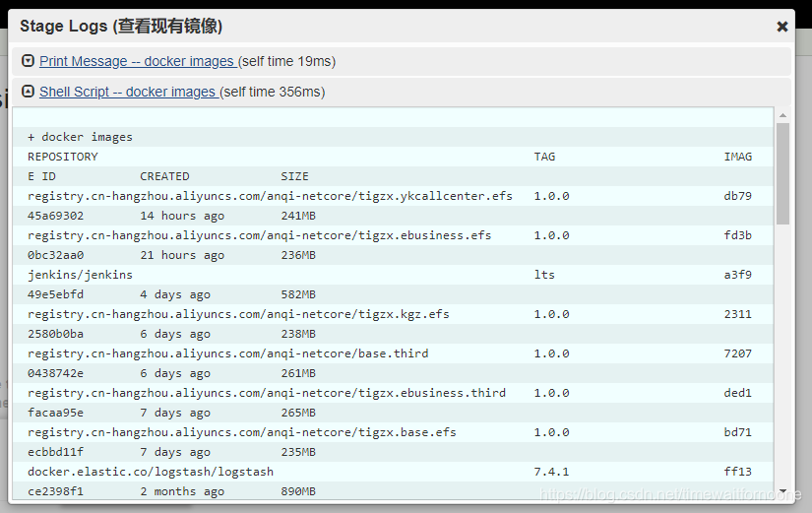Click the 890MB size value

(298, 491)
